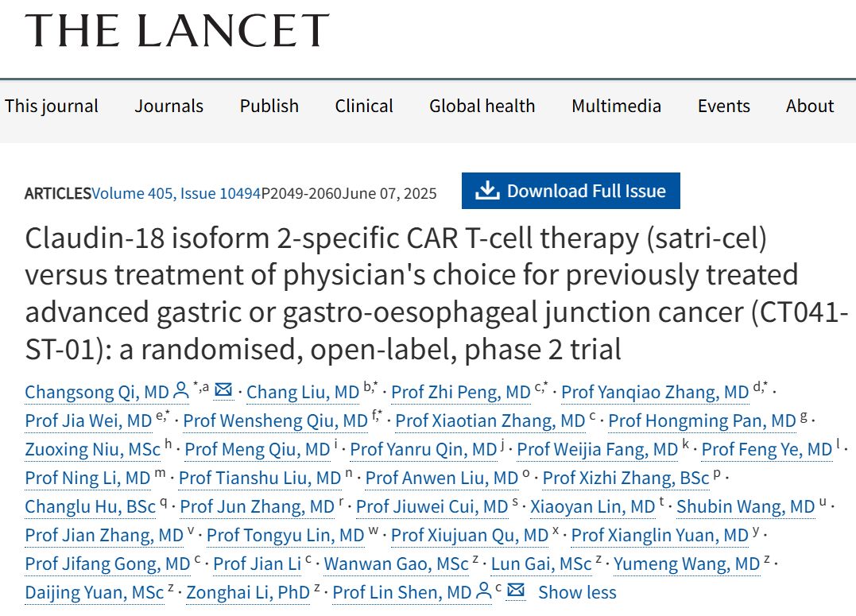Image resolution: width=856 pixels, height=616 pixels.
Task: Click the download icon in Download Full Issue
Action: 487,190
